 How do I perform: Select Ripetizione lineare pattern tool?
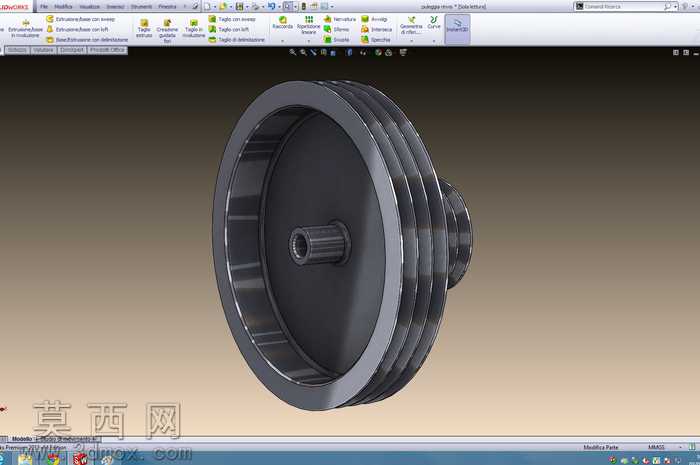[x=308, y=25]
